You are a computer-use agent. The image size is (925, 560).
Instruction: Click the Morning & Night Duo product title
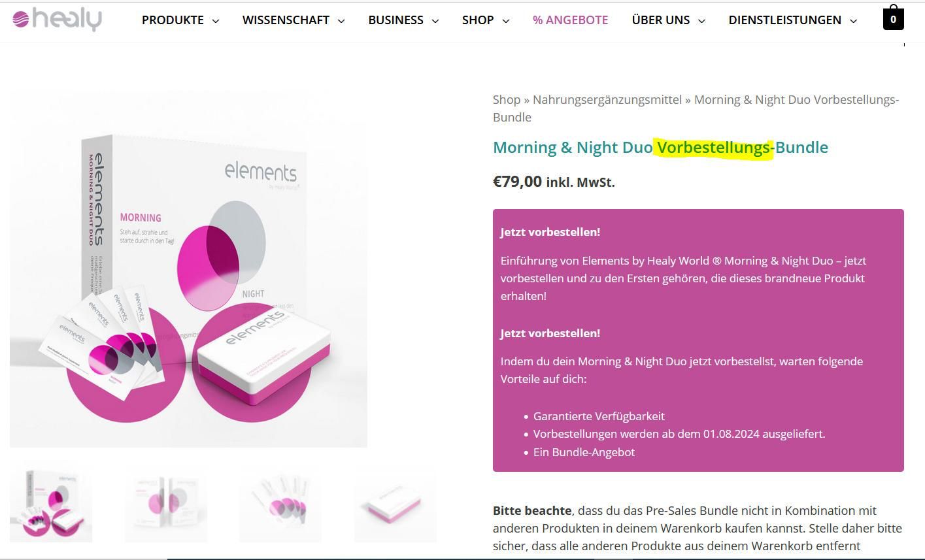click(660, 148)
